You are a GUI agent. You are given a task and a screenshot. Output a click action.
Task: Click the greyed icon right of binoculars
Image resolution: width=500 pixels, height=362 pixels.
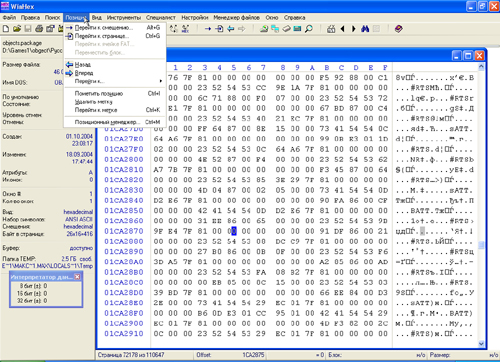pos(377,29)
